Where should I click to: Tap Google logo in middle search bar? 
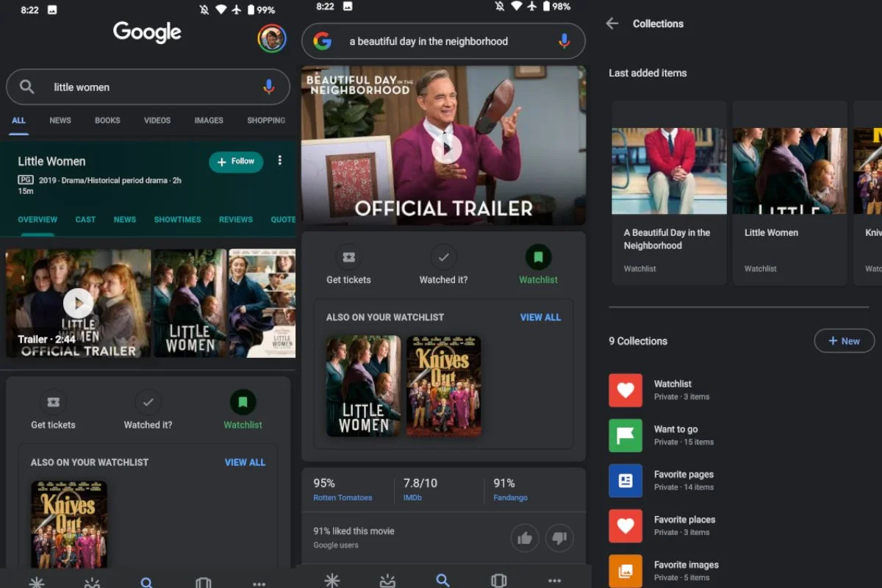(323, 41)
